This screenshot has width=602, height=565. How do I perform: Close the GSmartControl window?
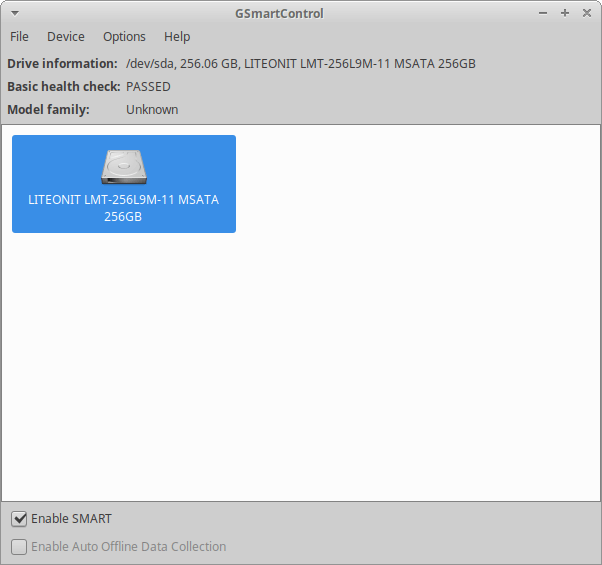587,13
